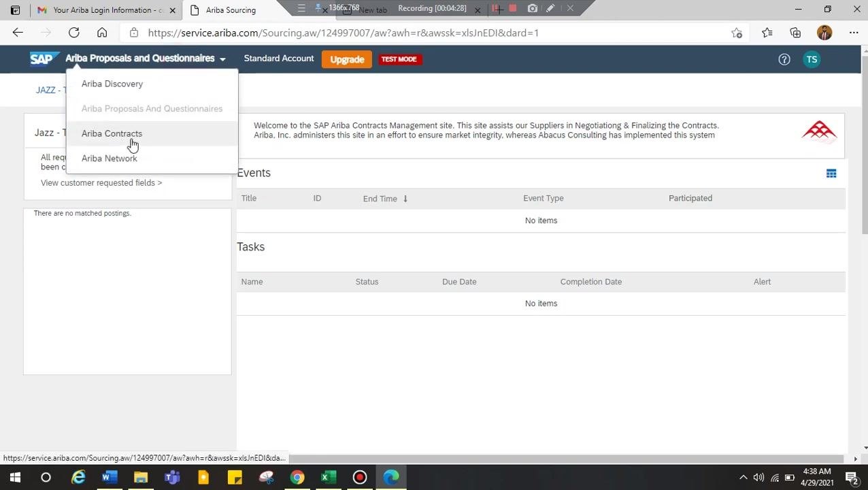Click the Completion Date column header
The width and height of the screenshot is (868, 490).
pyautogui.click(x=591, y=282)
